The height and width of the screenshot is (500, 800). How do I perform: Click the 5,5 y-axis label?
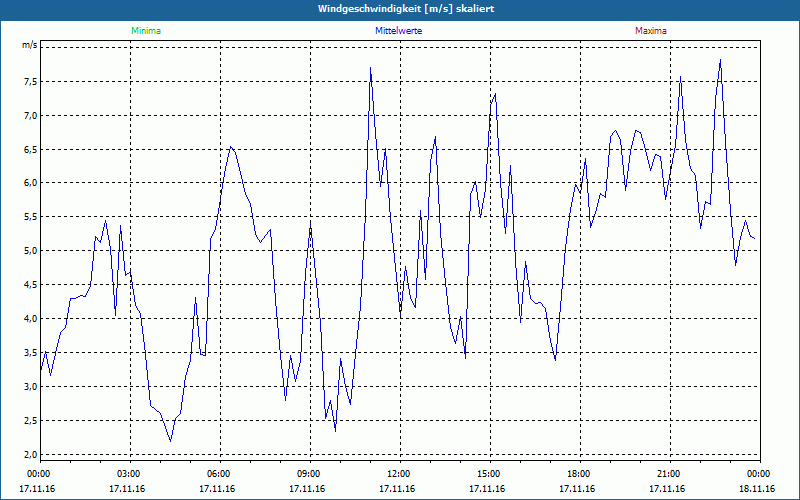pyautogui.click(x=30, y=217)
